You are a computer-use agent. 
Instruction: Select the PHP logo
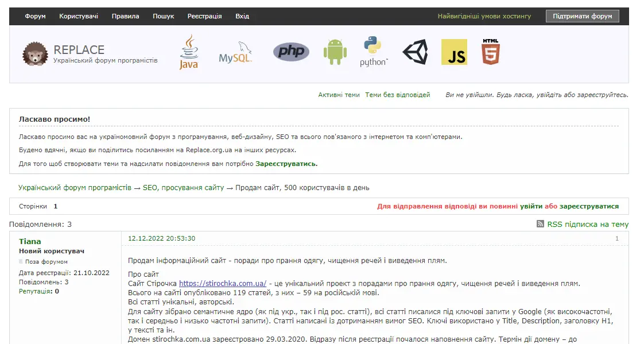[291, 52]
